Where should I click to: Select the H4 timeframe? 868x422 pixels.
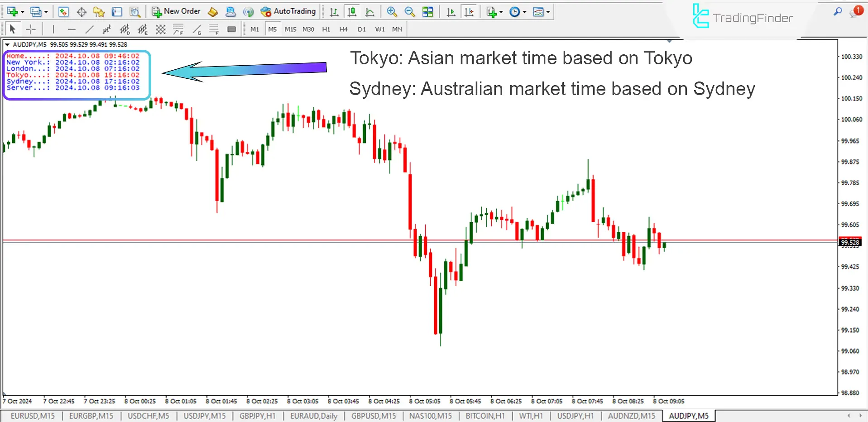click(x=343, y=29)
